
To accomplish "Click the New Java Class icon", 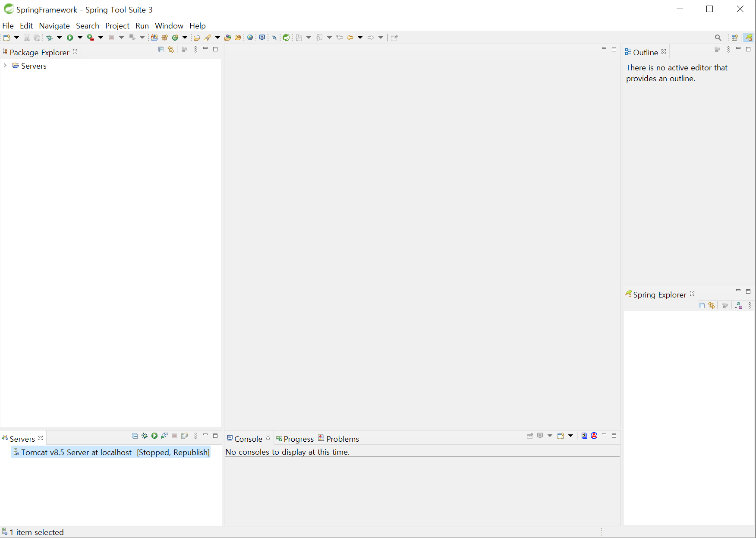I will tap(175, 38).
